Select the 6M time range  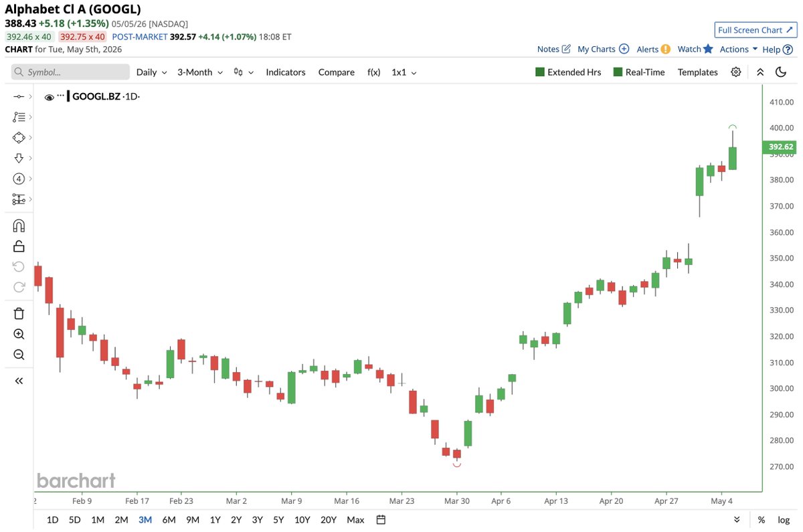point(169,520)
